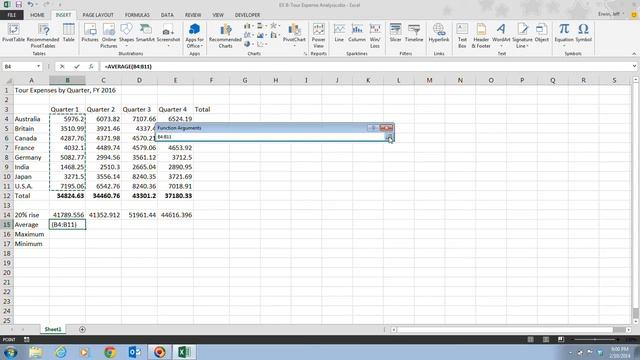The image size is (640, 360).
Task: Open Header & Footer
Action: click(481, 36)
